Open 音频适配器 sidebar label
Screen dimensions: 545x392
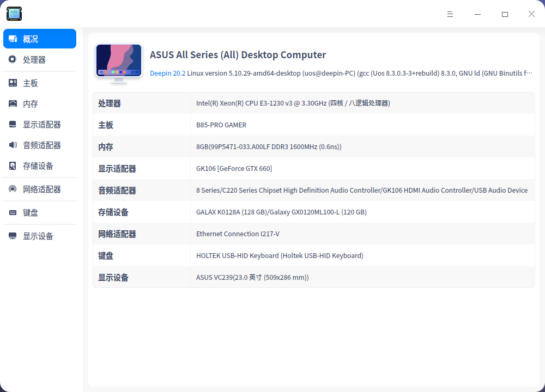click(x=42, y=145)
